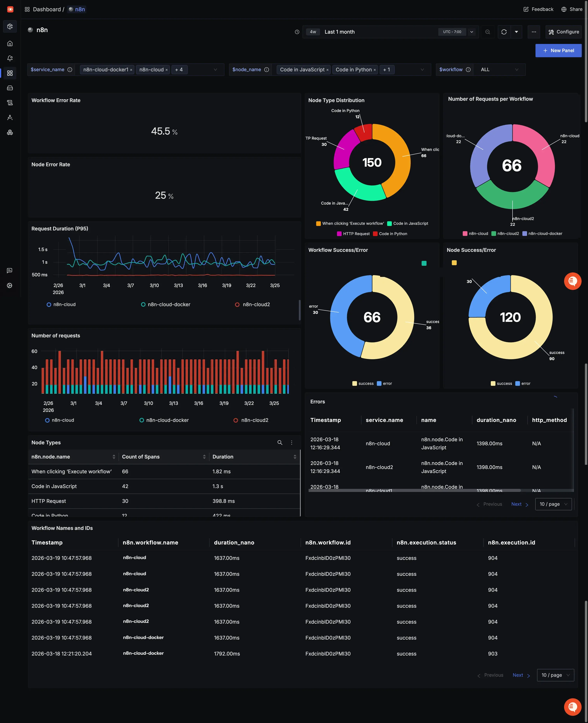
Task: Open Node Types panel kebab menu
Action: [292, 443]
